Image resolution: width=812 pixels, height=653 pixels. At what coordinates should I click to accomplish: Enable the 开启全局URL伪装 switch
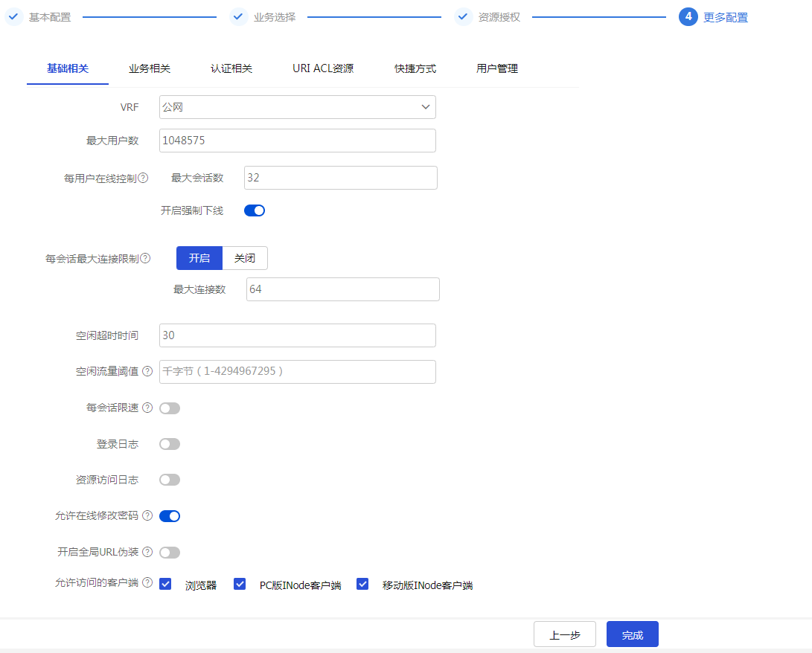[x=170, y=552]
